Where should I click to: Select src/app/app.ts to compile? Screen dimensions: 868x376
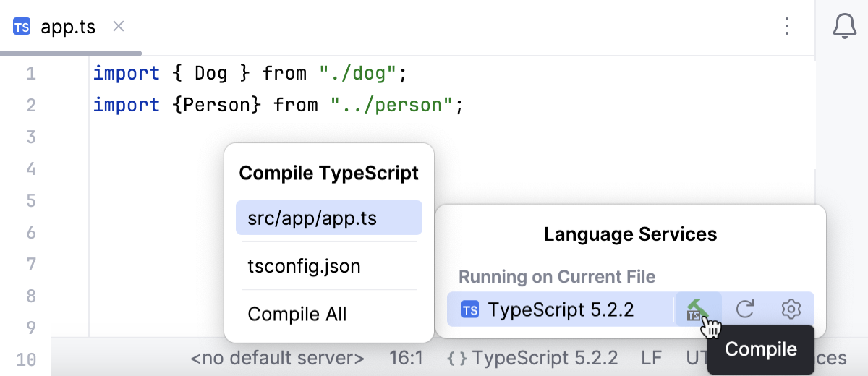pyautogui.click(x=328, y=218)
